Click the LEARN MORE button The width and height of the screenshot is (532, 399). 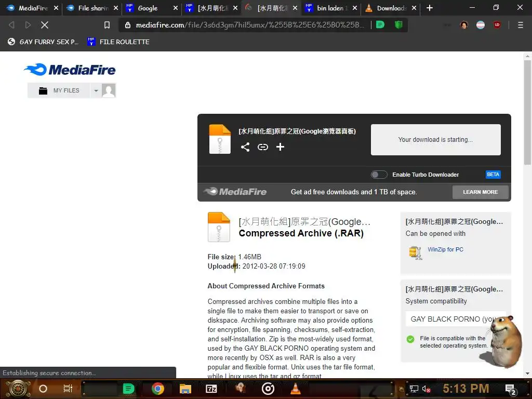480,192
